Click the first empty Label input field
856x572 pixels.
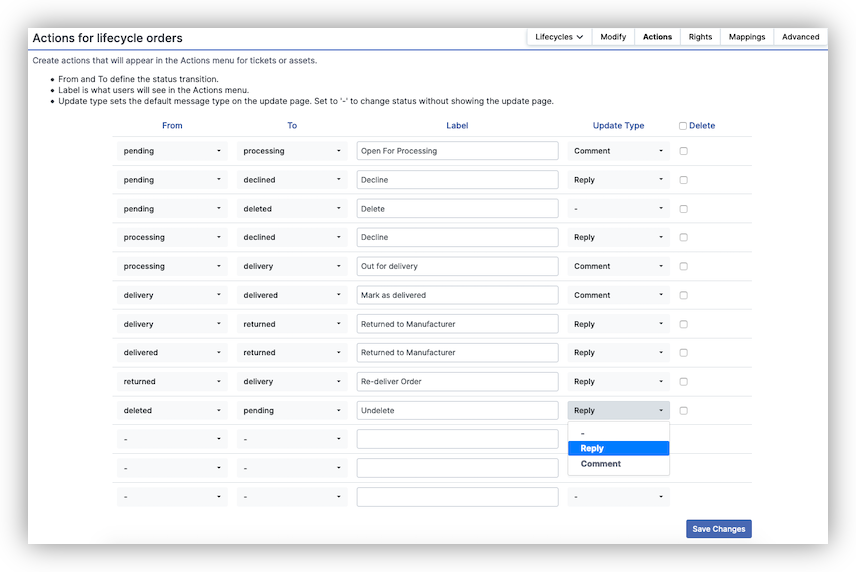(x=457, y=439)
